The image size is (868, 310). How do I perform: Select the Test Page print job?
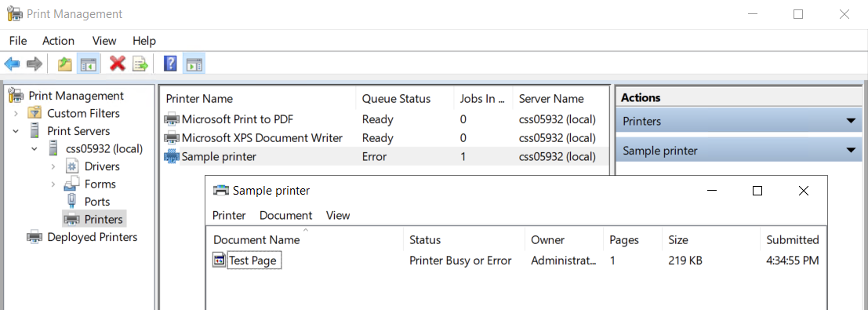point(253,260)
